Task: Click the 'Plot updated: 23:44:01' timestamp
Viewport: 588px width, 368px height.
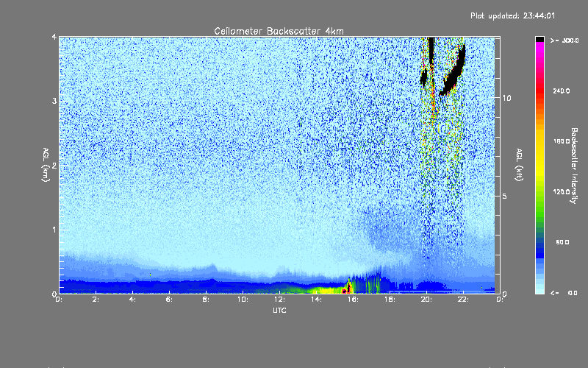Action: (x=512, y=15)
